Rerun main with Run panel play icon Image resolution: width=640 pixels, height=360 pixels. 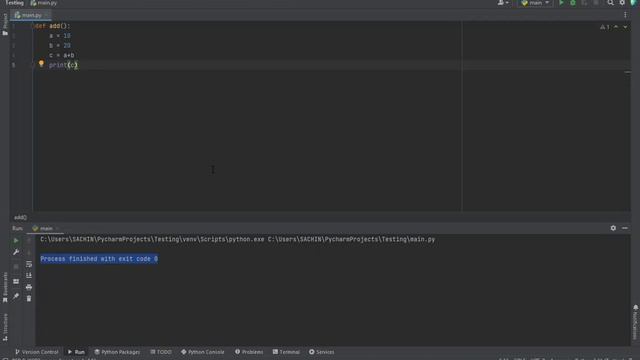pyautogui.click(x=16, y=241)
